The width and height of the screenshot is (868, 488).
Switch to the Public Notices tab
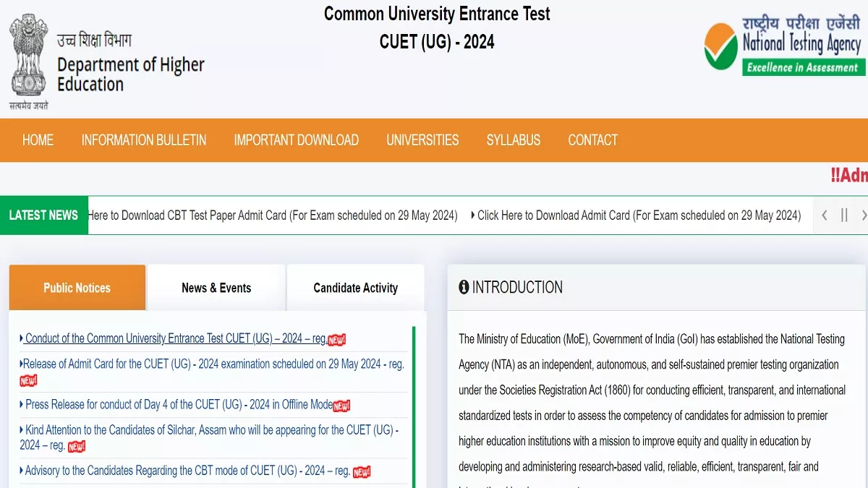click(77, 288)
